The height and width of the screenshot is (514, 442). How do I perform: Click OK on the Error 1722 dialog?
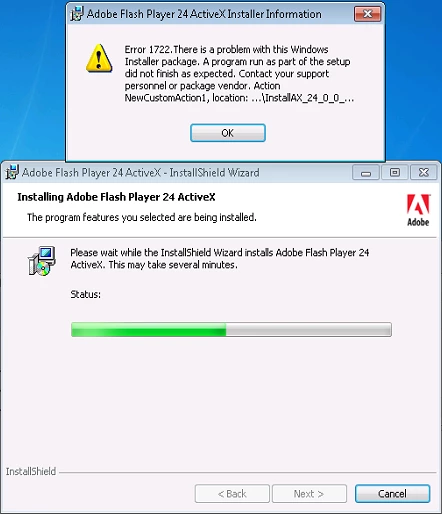point(228,133)
